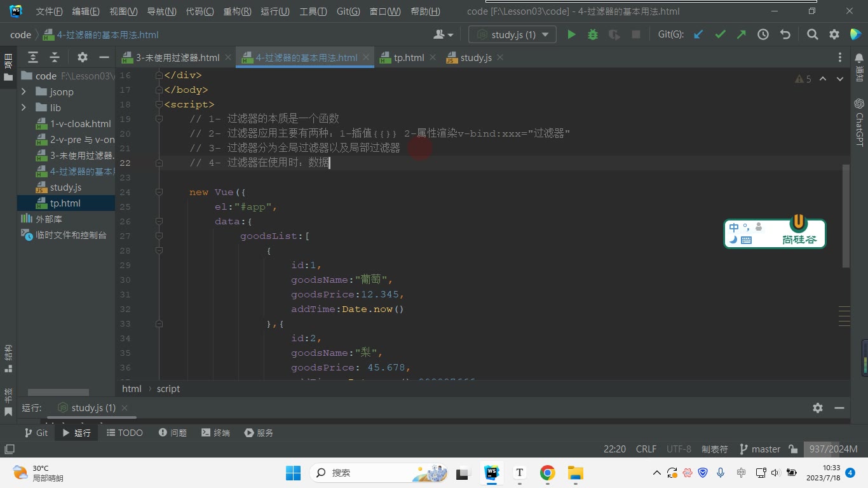Viewport: 868px width, 488px height.
Task: Open the master Git branch popup
Action: coord(760,449)
